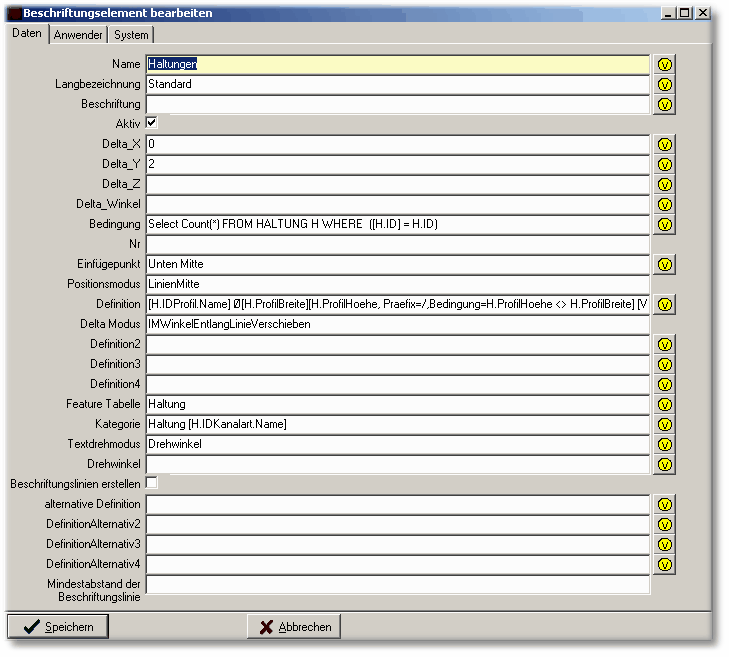Cancel editing via Abbrechen button
This screenshot has width=729, height=657.
coord(294,627)
